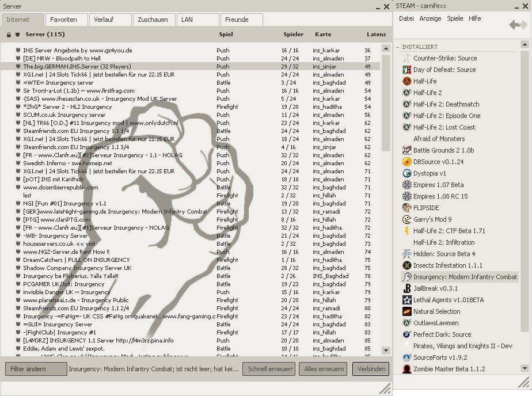The height and width of the screenshot is (396, 532).
Task: Collapse the INSTALLIERT games section
Action: point(398,47)
